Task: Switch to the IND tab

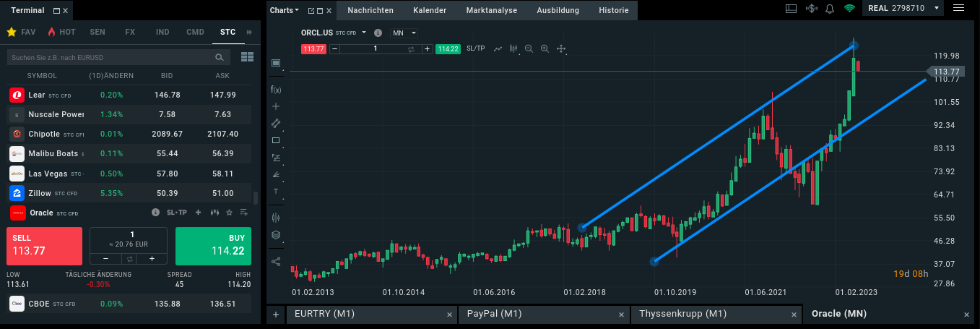Action: pos(162,33)
